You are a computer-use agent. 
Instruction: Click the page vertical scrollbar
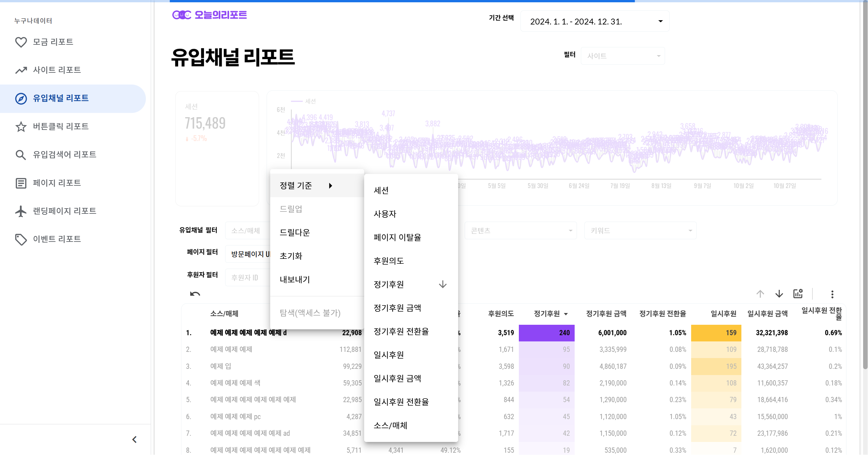tap(865, 185)
